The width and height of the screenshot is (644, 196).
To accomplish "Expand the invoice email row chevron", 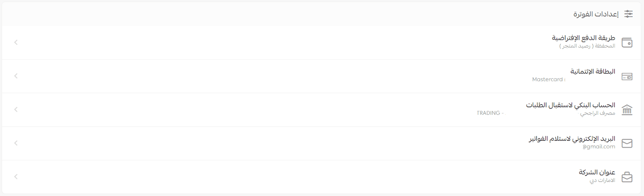I will pos(16,143).
